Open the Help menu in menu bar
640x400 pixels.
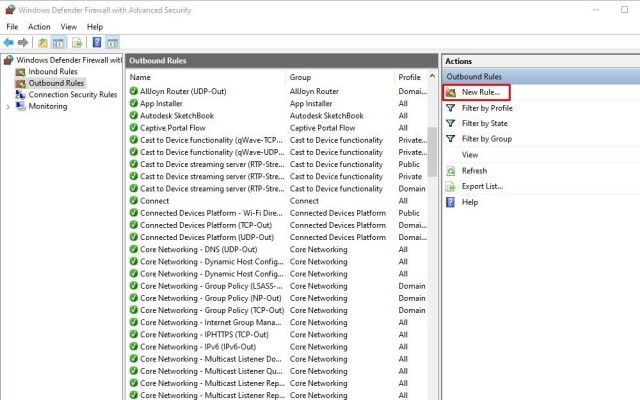[x=95, y=27]
